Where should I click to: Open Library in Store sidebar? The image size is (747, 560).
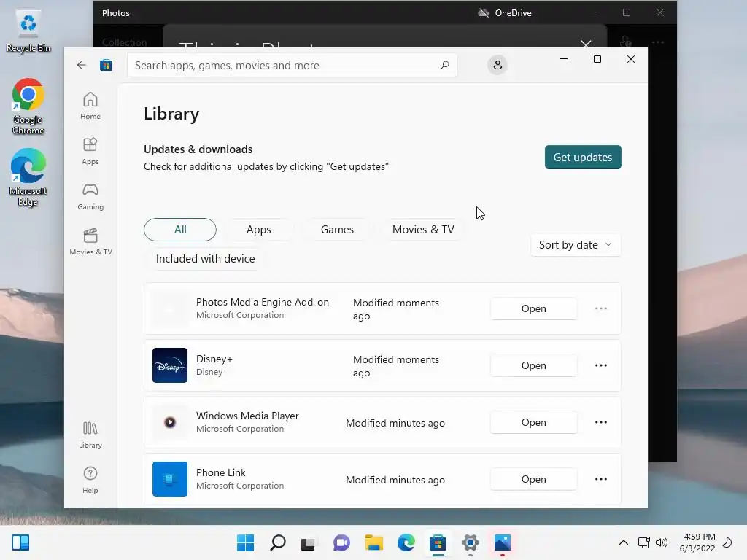point(90,435)
